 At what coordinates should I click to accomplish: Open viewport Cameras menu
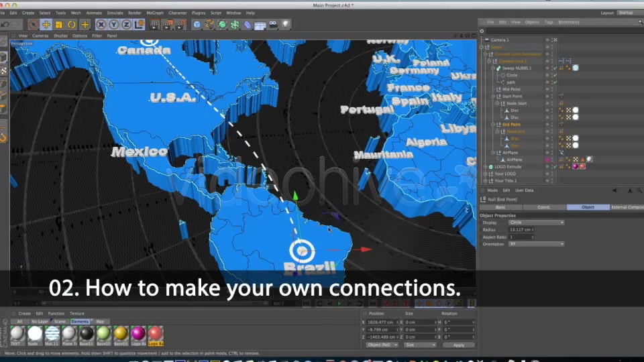click(40, 36)
